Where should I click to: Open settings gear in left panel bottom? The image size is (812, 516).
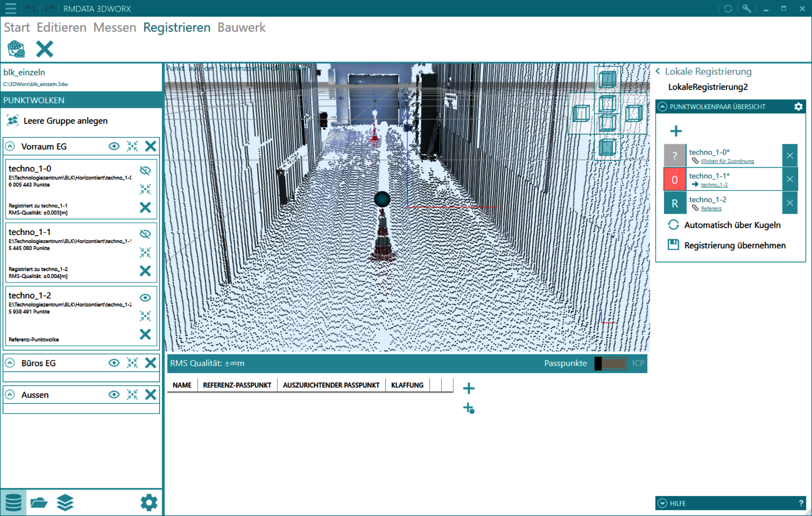pyautogui.click(x=149, y=503)
